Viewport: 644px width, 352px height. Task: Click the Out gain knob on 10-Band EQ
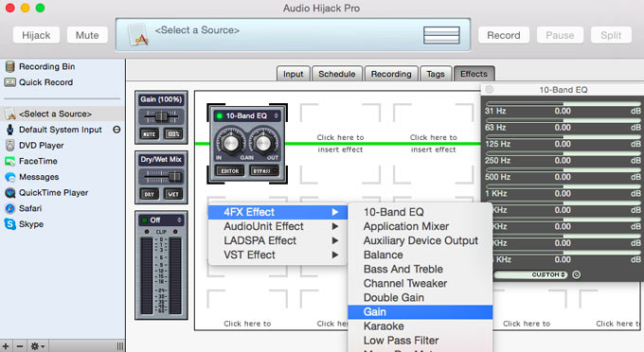click(x=263, y=143)
